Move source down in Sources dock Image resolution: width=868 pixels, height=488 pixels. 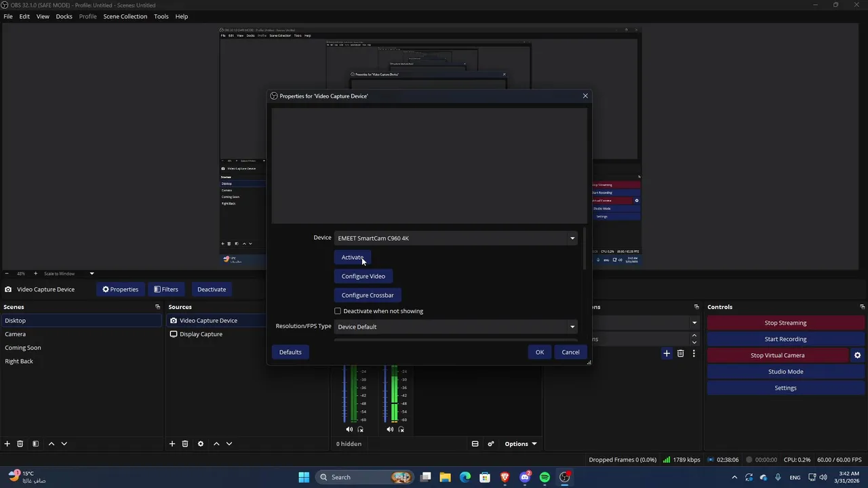229,444
